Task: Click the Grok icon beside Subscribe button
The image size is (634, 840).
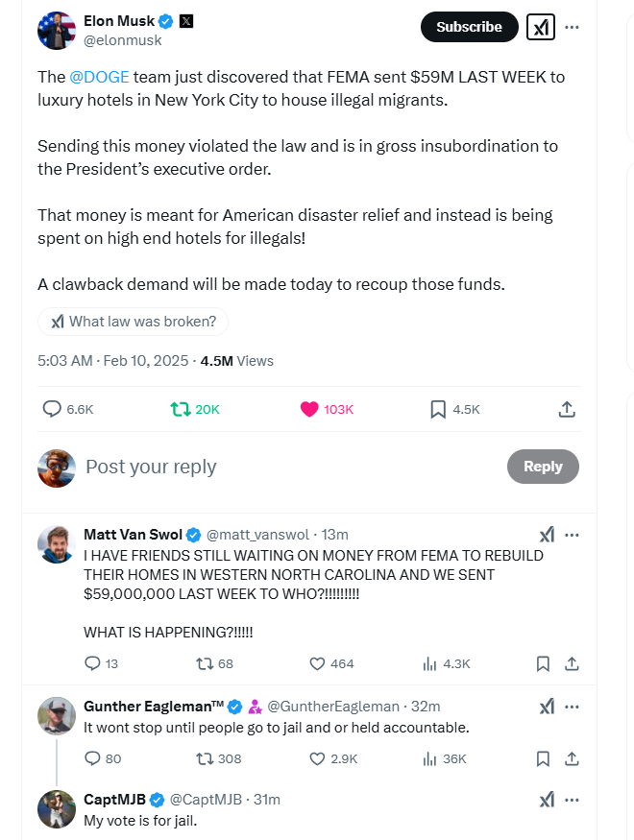Action: [x=541, y=27]
